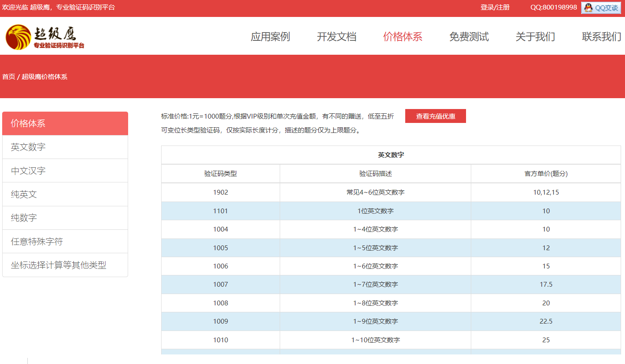Click the 1~10位英文数字 description cell

(x=376, y=340)
